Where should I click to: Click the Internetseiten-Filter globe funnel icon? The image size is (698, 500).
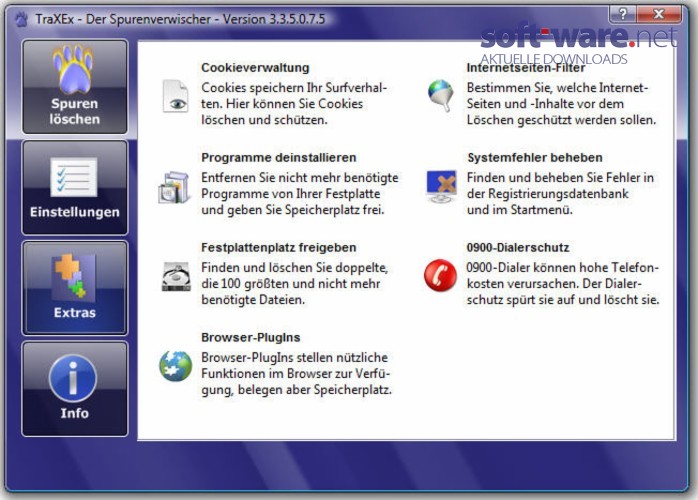point(441,95)
